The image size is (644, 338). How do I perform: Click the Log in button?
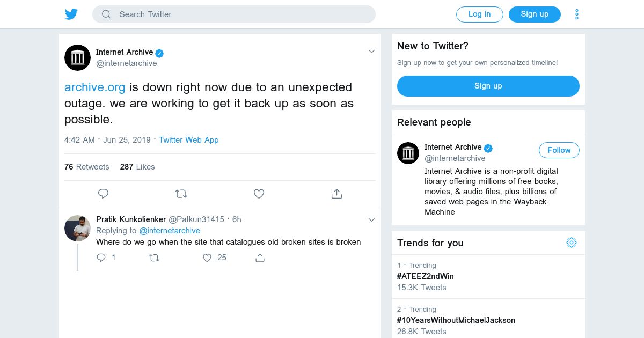pos(479,14)
